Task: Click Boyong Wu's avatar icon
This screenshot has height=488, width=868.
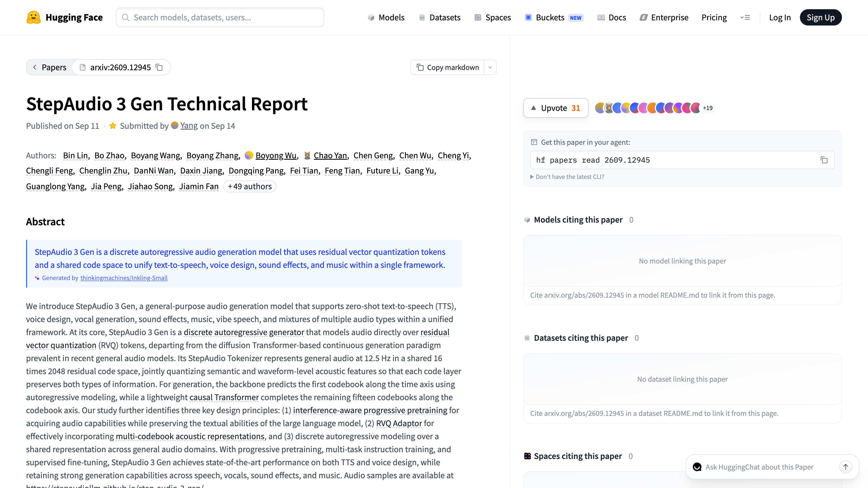Action: (249, 155)
